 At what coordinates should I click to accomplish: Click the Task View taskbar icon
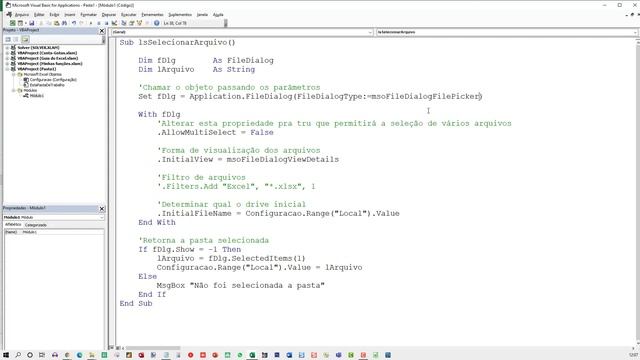(x=42, y=355)
